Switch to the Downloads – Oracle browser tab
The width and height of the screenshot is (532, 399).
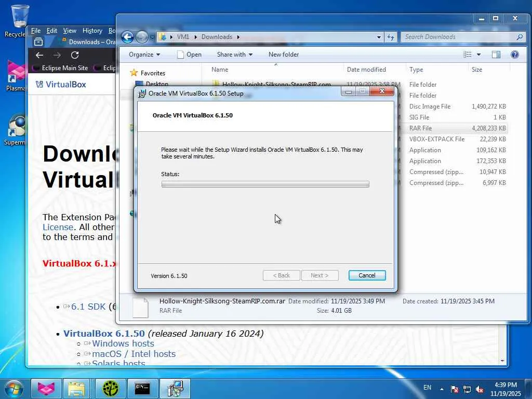(x=88, y=42)
